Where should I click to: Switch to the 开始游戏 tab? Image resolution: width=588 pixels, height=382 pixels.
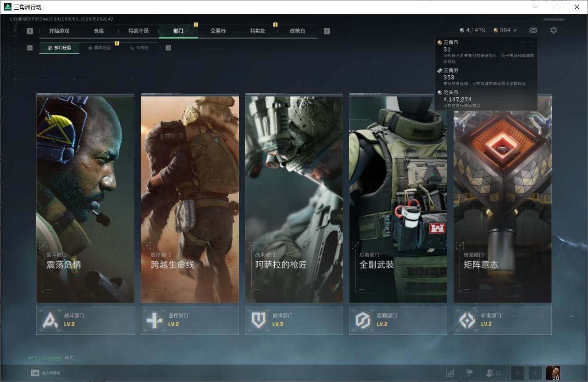click(x=59, y=31)
